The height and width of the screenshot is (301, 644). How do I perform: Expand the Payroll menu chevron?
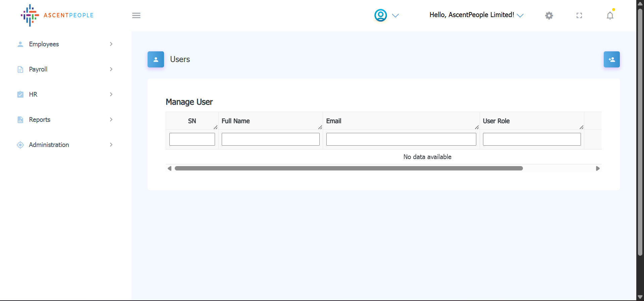point(111,69)
